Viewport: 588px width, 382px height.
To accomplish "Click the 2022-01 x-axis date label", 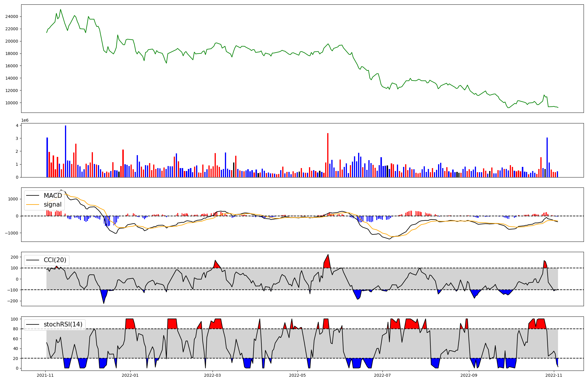I will coord(130,375).
